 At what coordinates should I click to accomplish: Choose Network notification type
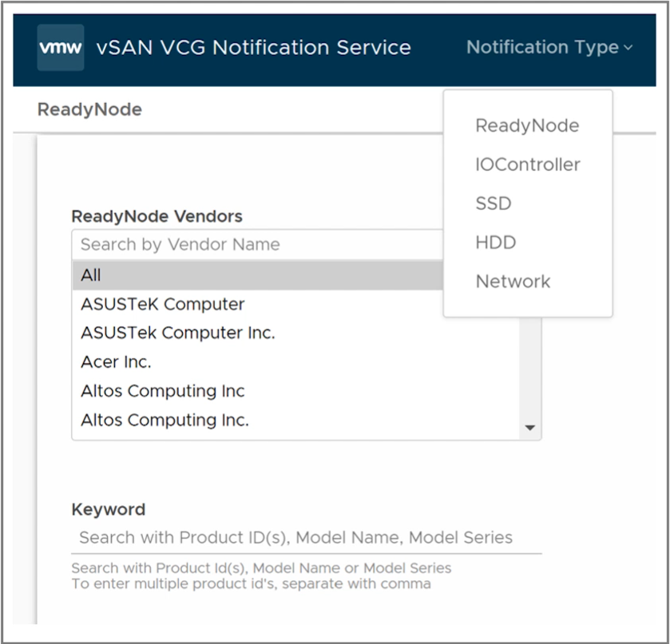pos(513,282)
